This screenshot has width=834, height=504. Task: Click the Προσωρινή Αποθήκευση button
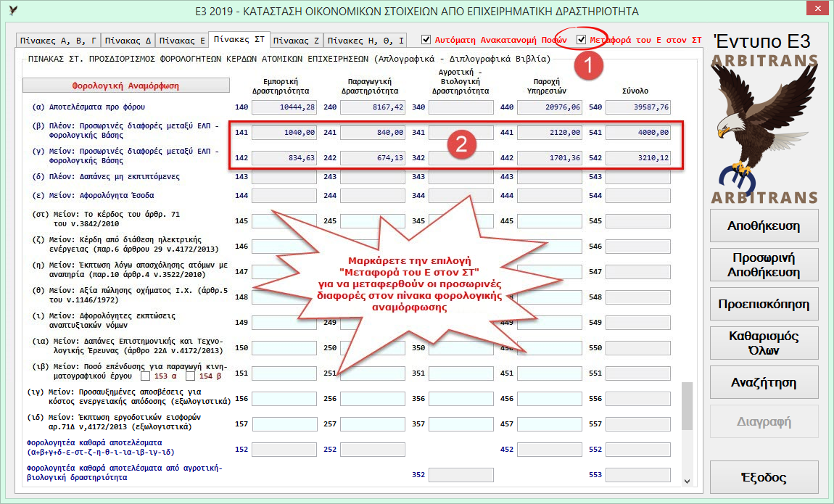pyautogui.click(x=764, y=265)
